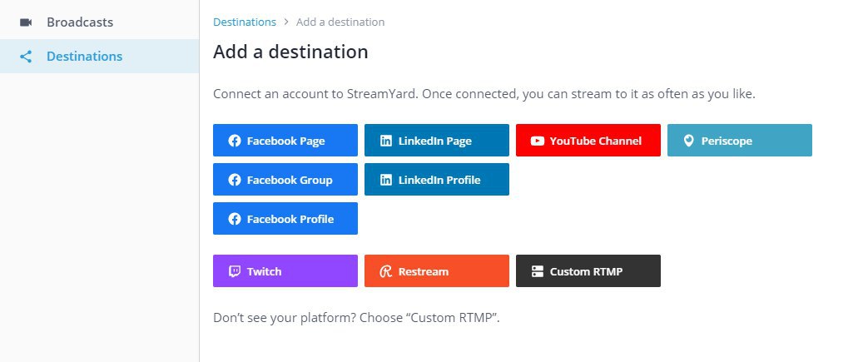The width and height of the screenshot is (868, 362).
Task: Click the LinkedIn logo on LinkedIn Profile
Action: tap(386, 180)
